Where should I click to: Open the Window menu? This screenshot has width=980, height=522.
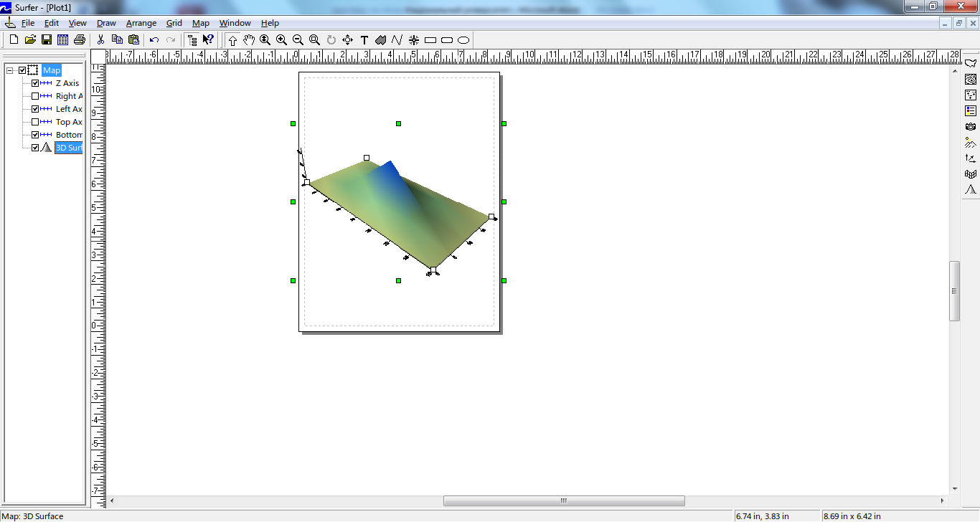pyautogui.click(x=235, y=23)
